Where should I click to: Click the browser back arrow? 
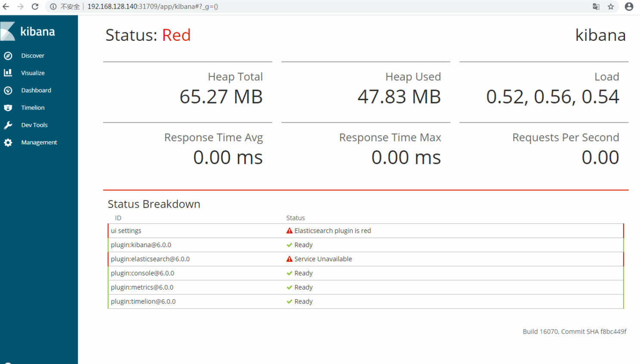click(x=6, y=6)
